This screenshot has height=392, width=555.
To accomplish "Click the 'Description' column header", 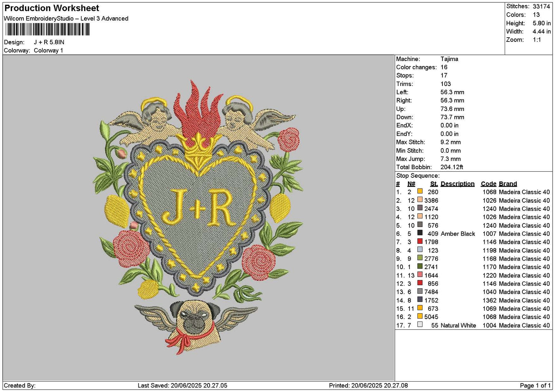I will (x=457, y=184).
